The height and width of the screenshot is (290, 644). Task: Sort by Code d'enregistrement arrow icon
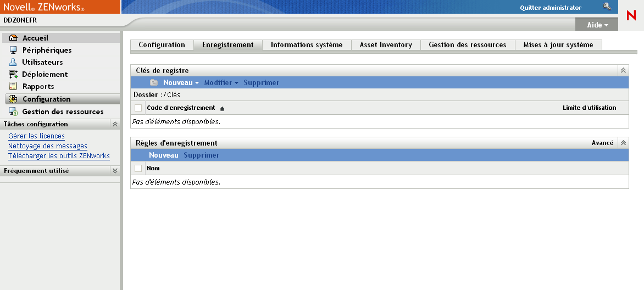[222, 108]
